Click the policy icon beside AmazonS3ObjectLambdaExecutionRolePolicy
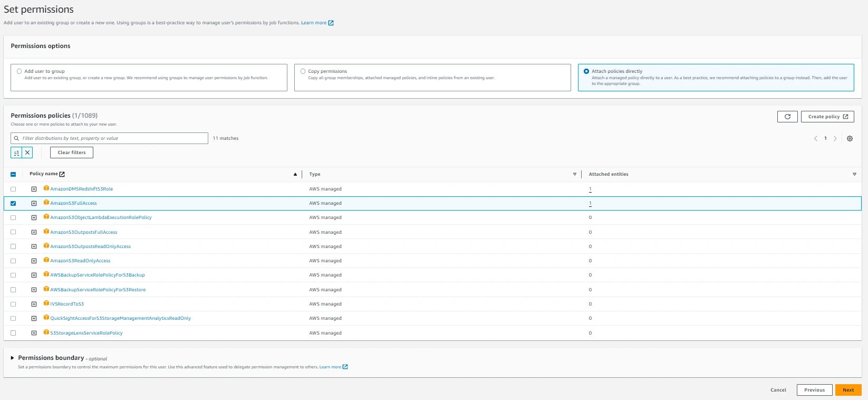868x400 pixels. [46, 217]
